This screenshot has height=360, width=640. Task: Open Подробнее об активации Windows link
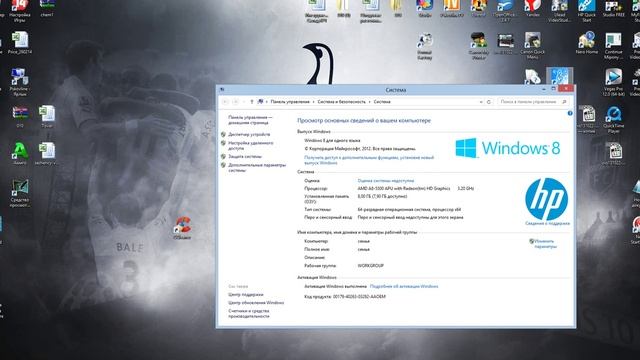(x=404, y=287)
